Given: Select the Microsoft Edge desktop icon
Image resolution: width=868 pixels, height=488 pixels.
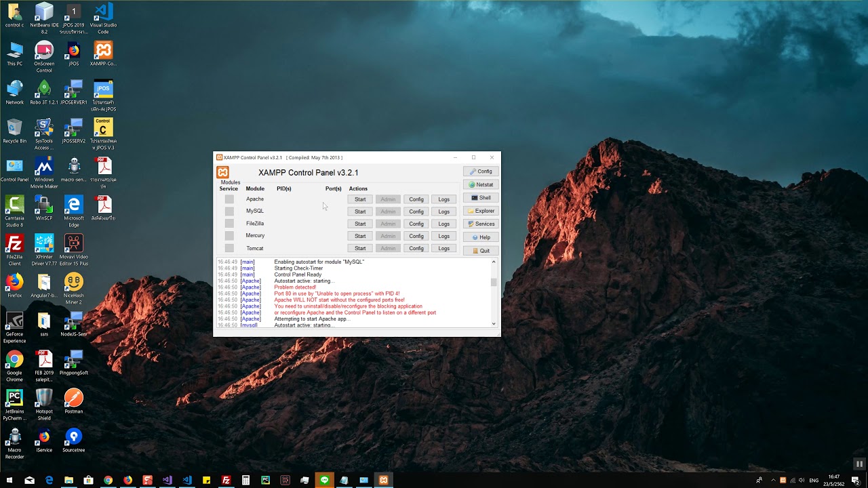Looking at the screenshot, I should (73, 211).
